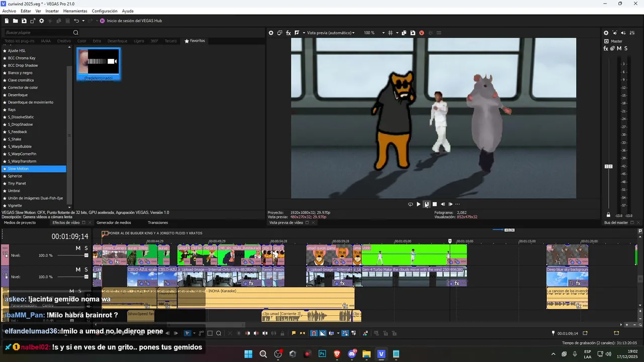644x362 pixels.
Task: Open the 100 % preview zoom dropdown
Action: 374,33
